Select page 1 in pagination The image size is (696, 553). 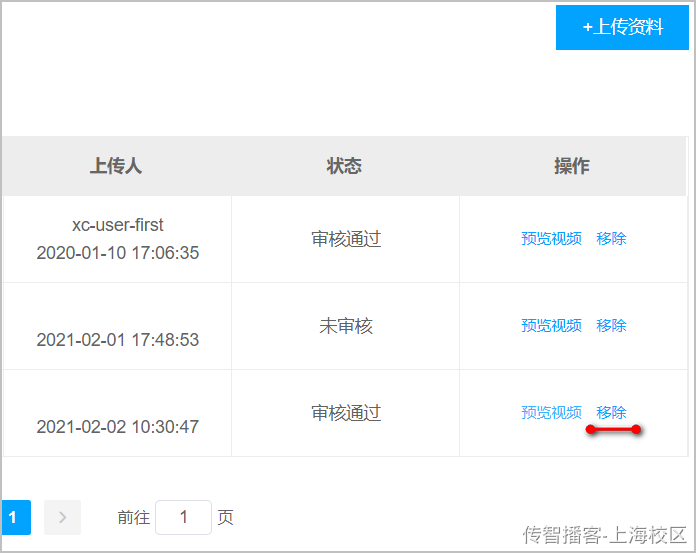point(15,517)
